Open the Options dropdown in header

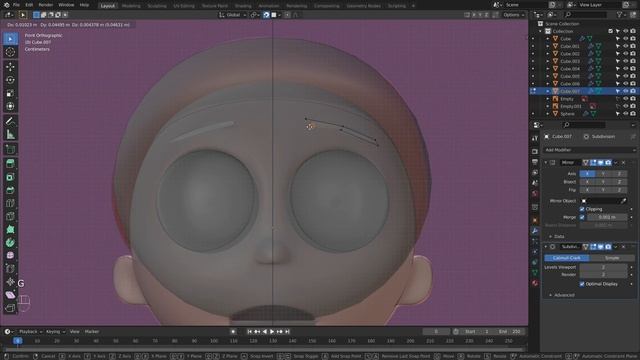click(513, 15)
